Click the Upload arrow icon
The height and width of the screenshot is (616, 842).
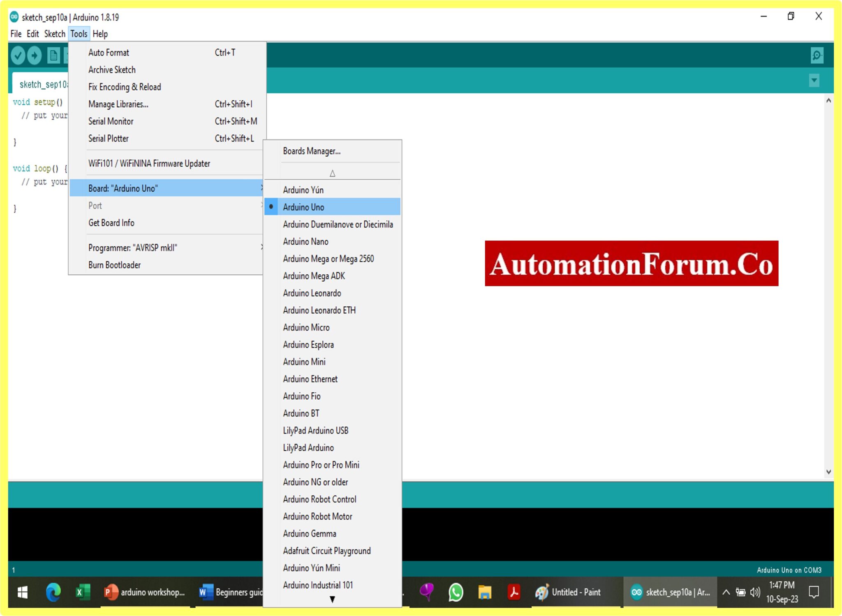tap(35, 55)
